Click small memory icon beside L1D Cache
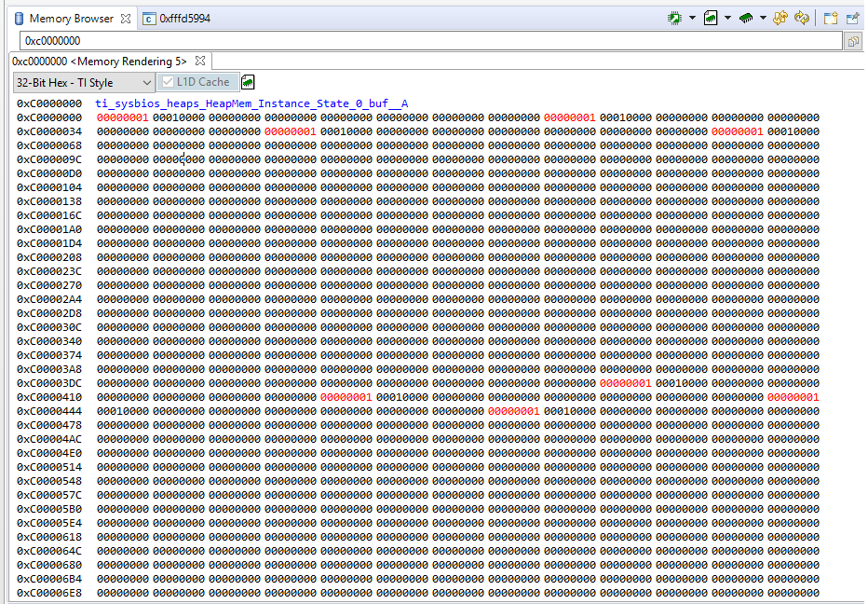Screen dimensions: 868x604 248,82
